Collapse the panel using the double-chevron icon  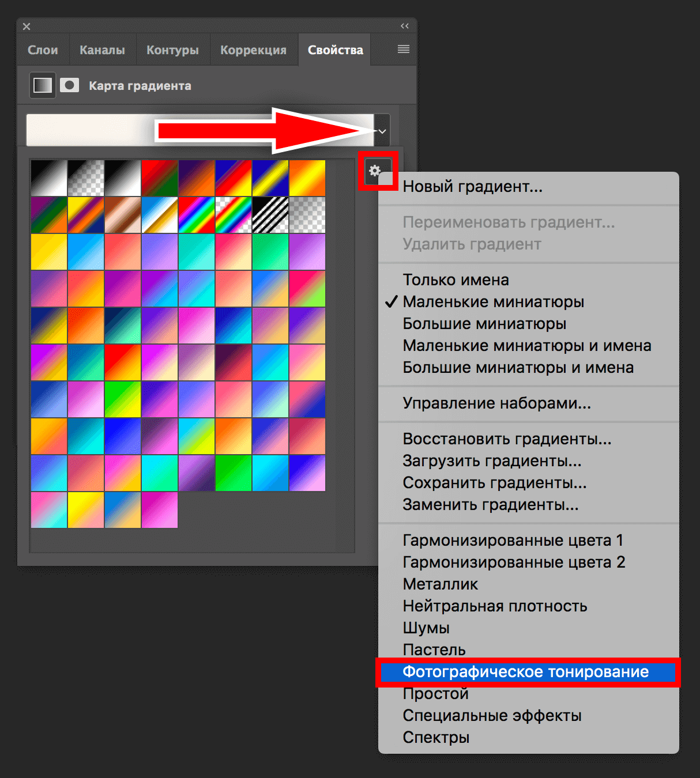tap(404, 25)
